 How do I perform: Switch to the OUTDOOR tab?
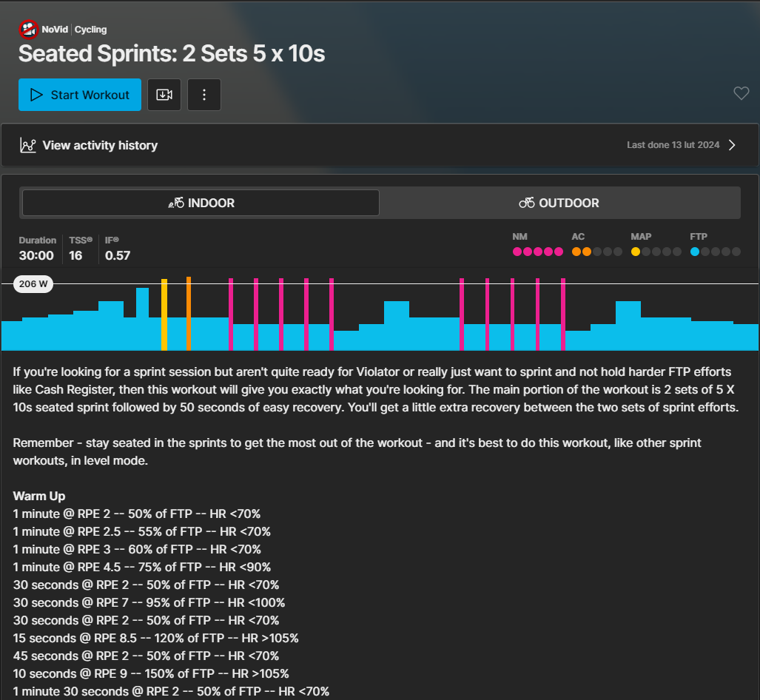point(559,203)
